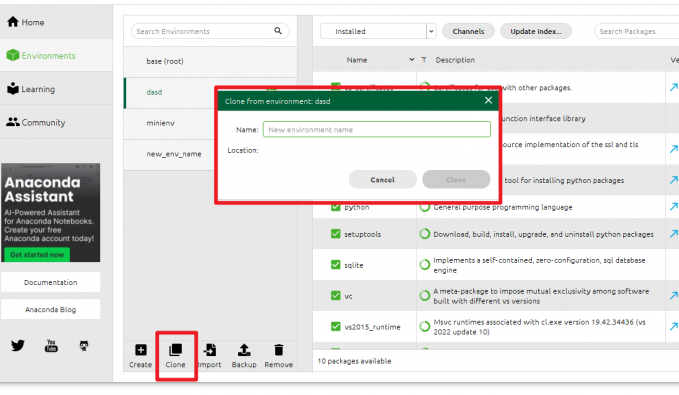The width and height of the screenshot is (679, 395).
Task: Click the upgrade arrow in the vs2015_runtime row
Action: pos(673,327)
